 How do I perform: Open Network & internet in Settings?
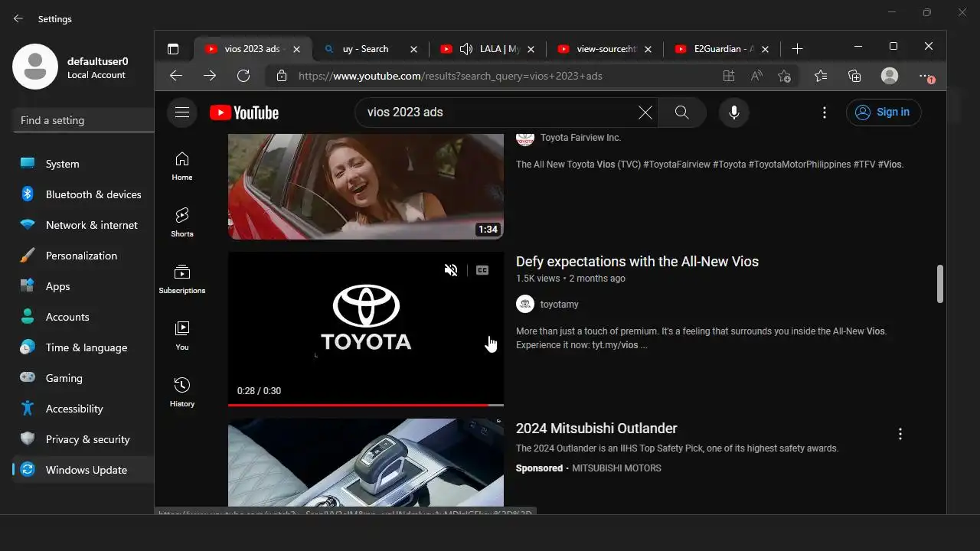pos(83,225)
